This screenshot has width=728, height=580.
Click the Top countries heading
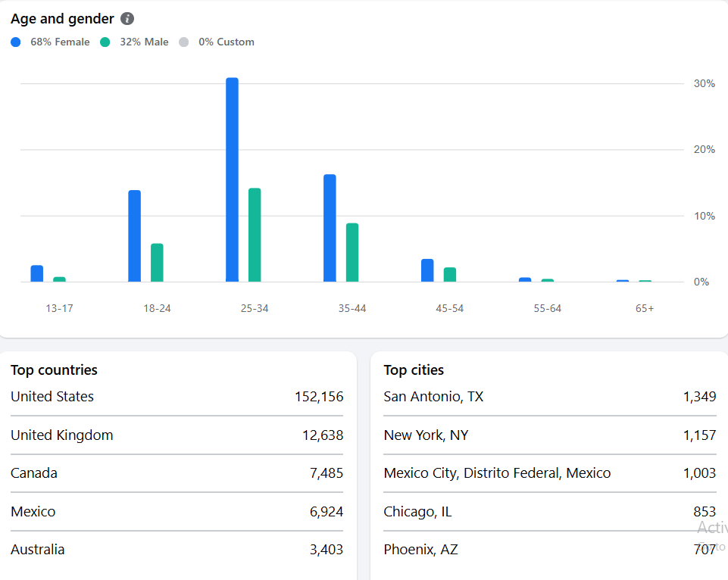(x=54, y=370)
